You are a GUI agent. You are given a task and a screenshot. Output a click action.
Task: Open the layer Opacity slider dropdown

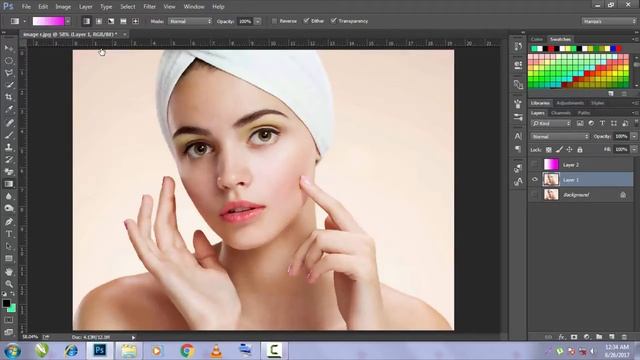coord(634,136)
